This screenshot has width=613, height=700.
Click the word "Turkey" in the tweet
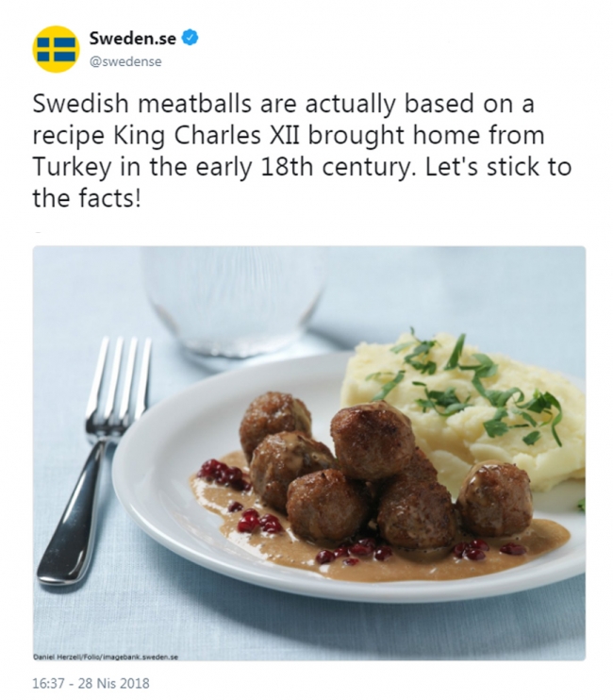point(73,172)
